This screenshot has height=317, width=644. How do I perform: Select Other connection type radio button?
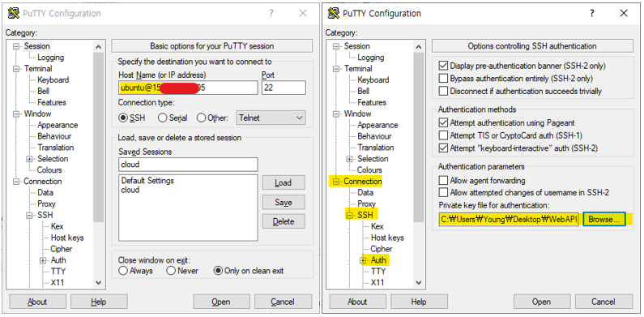click(201, 118)
